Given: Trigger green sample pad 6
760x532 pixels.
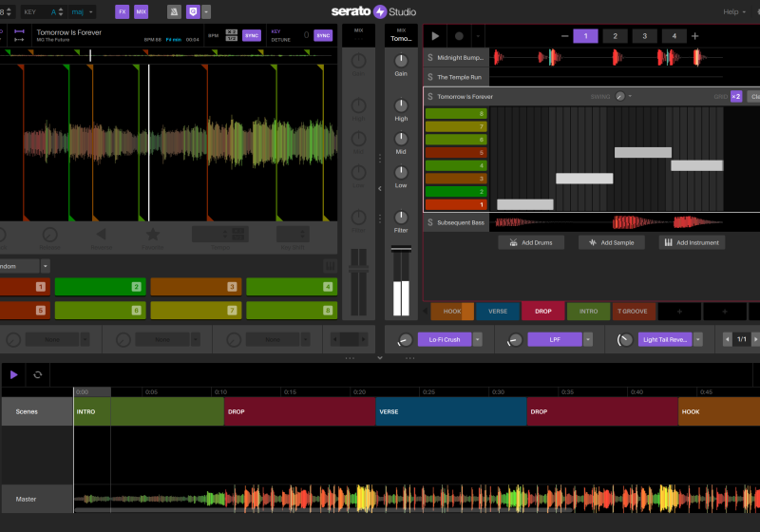Looking at the screenshot, I should (100, 310).
